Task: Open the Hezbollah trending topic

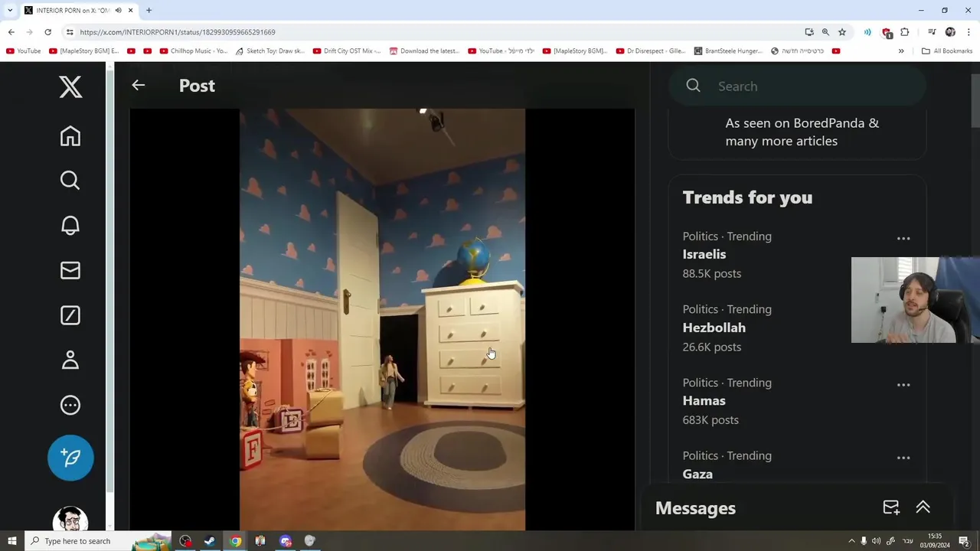Action: coord(714,328)
